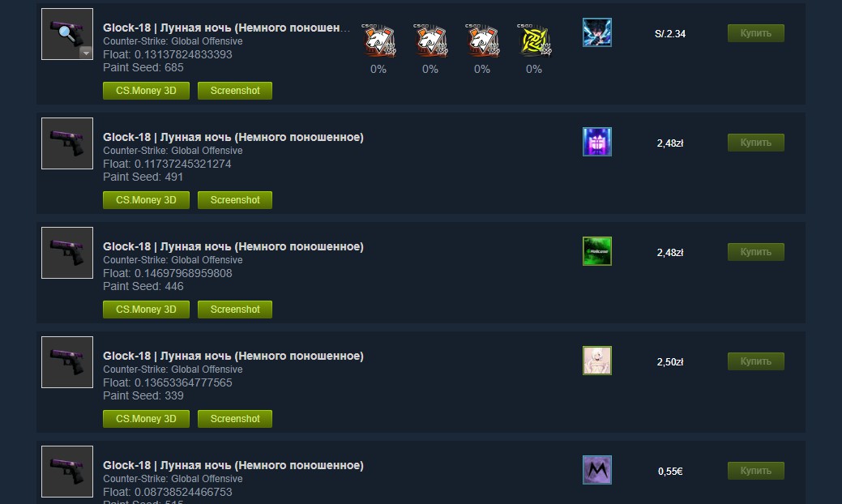This screenshot has width=842, height=504.
Task: Open Screenshot for float 0.14697968959808
Action: (x=235, y=310)
